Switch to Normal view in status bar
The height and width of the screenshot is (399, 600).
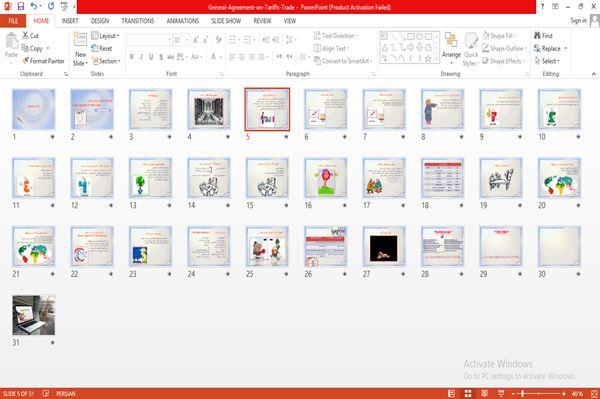coord(452,394)
